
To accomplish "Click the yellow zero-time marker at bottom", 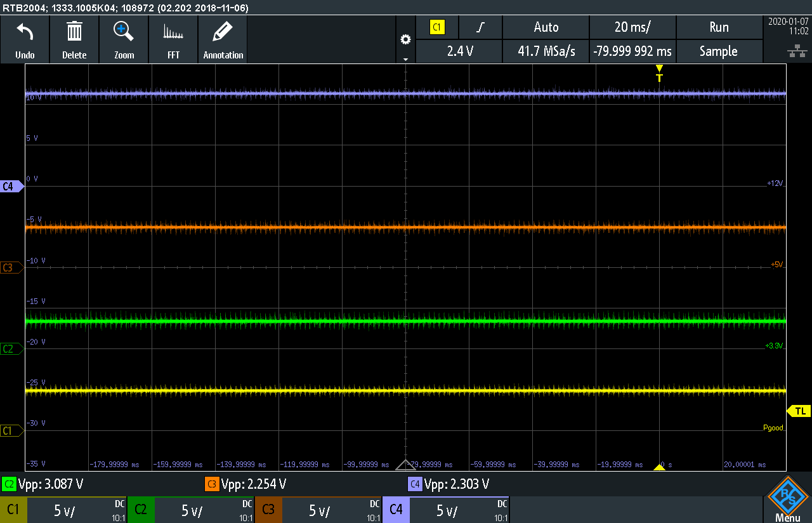I will (659, 467).
